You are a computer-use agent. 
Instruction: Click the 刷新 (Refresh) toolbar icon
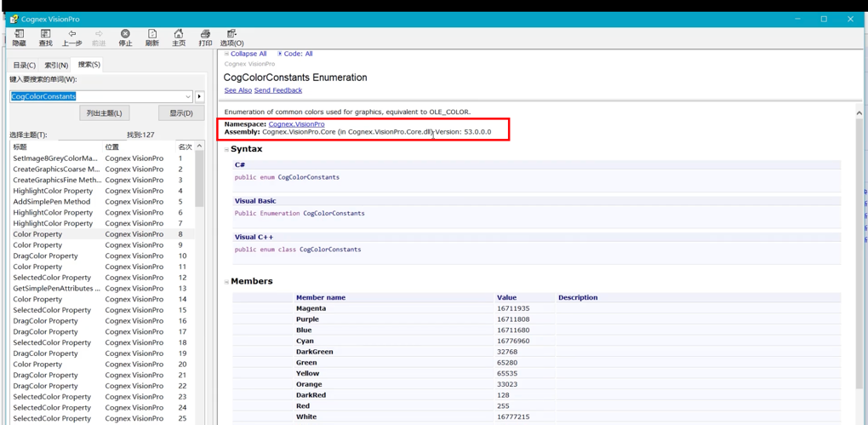click(152, 37)
